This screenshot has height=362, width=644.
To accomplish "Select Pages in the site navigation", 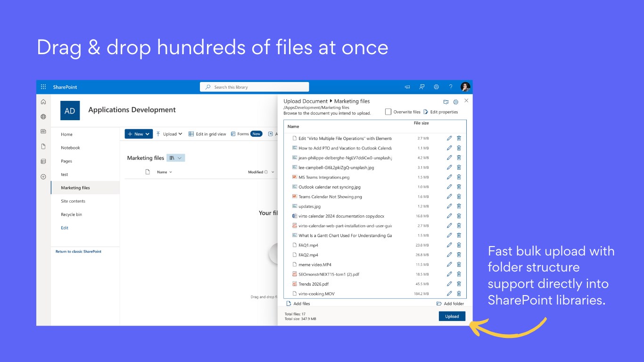I will [66, 161].
